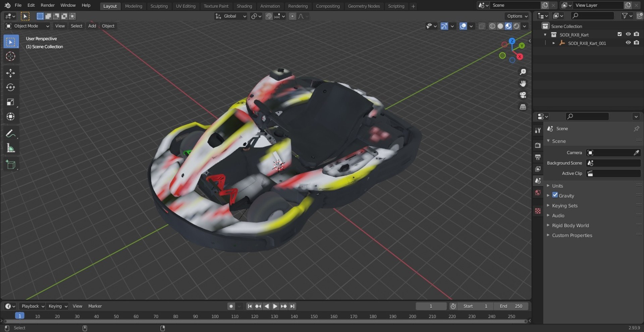The image size is (644, 332).
Task: Open the Texture properties tab
Action: (538, 211)
